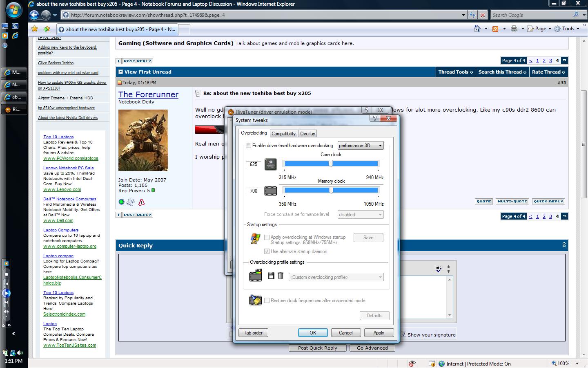Click the System tweaks help question mark button
The image size is (588, 368).
(x=374, y=118)
